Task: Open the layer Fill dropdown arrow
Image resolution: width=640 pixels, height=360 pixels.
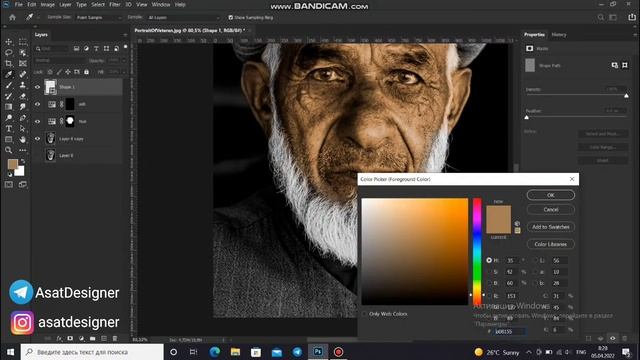Action: click(123, 72)
